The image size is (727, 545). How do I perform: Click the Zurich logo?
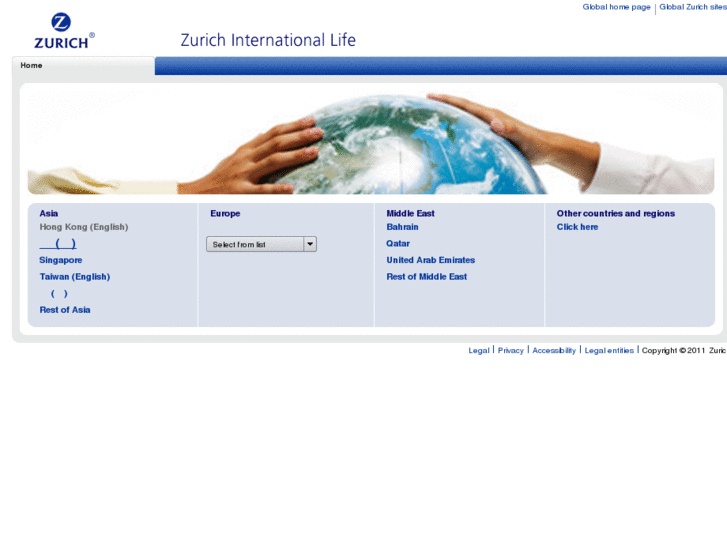[x=64, y=31]
